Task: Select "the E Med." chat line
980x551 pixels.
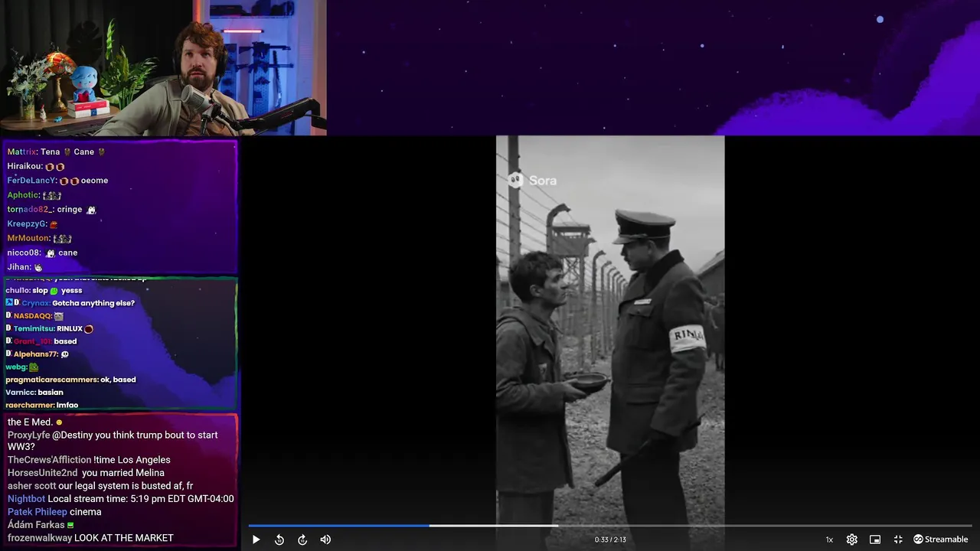Action: [x=35, y=422]
